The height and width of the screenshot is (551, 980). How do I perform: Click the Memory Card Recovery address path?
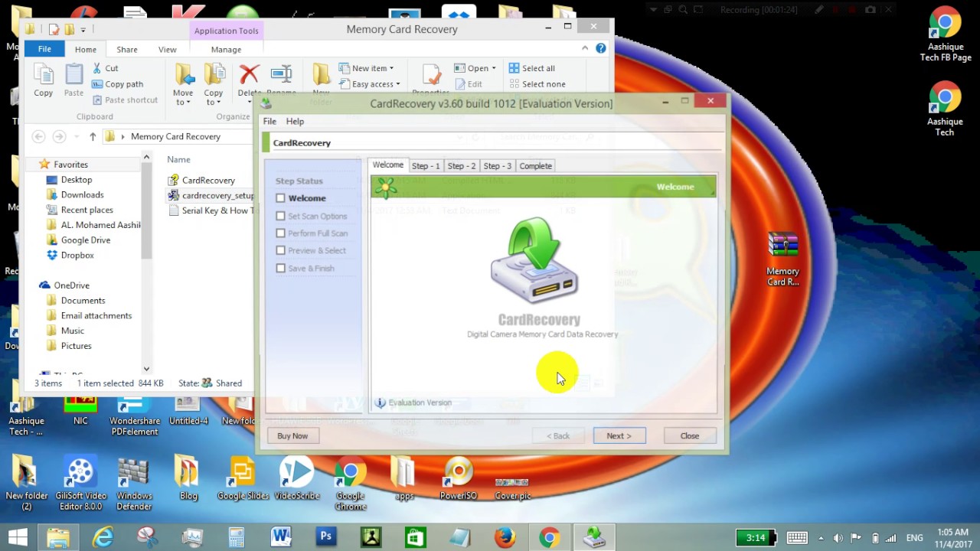pos(175,137)
